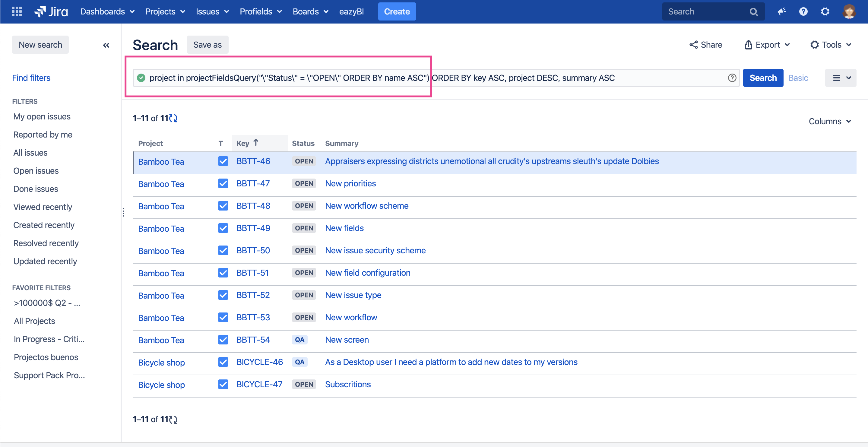Select Viewed recently filter

[43, 207]
